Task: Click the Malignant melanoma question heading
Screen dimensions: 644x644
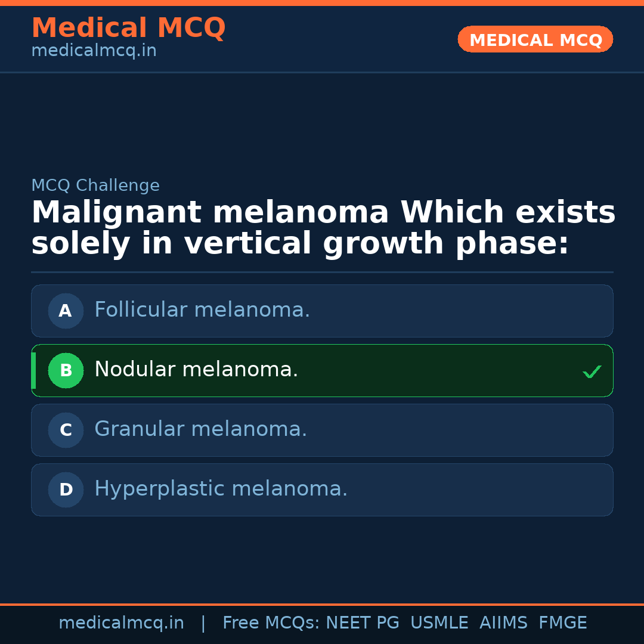Action: click(323, 228)
